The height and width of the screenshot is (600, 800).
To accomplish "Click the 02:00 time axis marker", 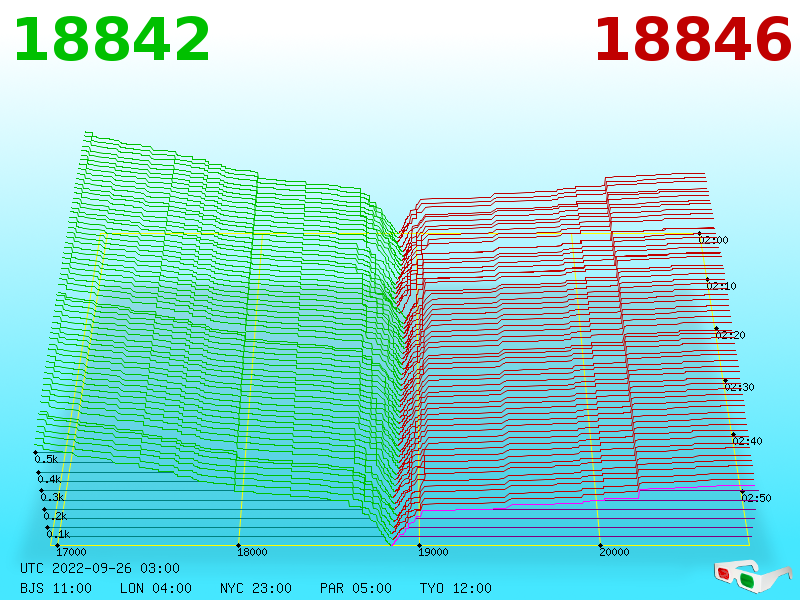I will click(x=713, y=240).
